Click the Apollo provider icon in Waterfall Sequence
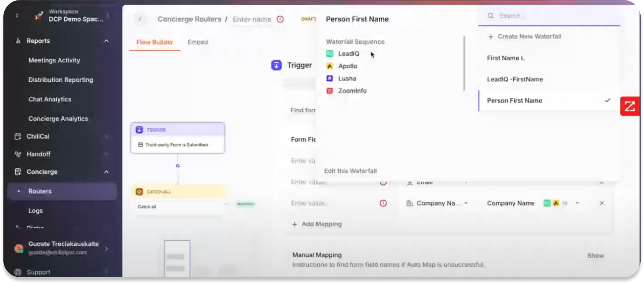 pos(330,66)
